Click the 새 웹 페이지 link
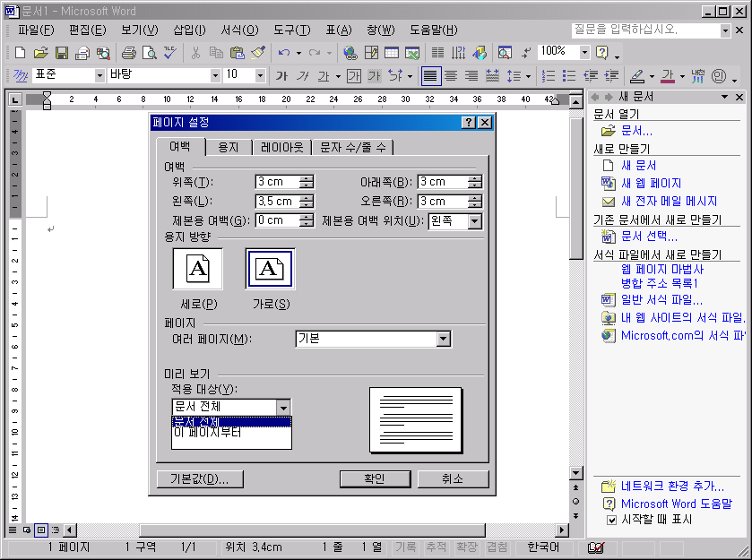The image size is (752, 560). [651, 183]
